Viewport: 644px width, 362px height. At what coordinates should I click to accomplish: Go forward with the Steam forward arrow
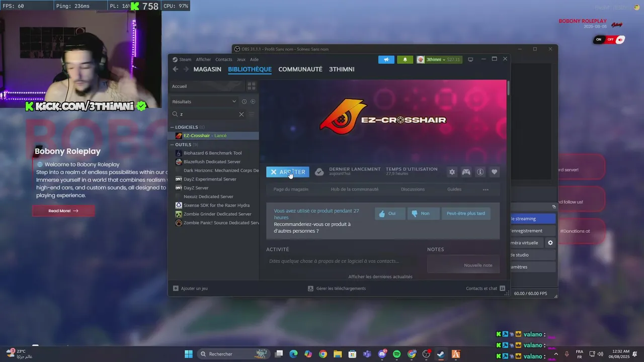pyautogui.click(x=186, y=69)
